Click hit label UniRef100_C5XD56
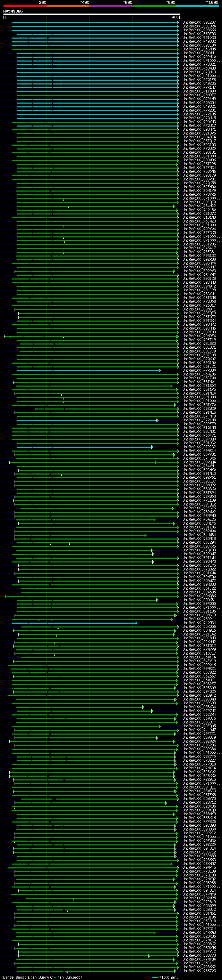Screen dimensions: 222x980 (199, 627)
